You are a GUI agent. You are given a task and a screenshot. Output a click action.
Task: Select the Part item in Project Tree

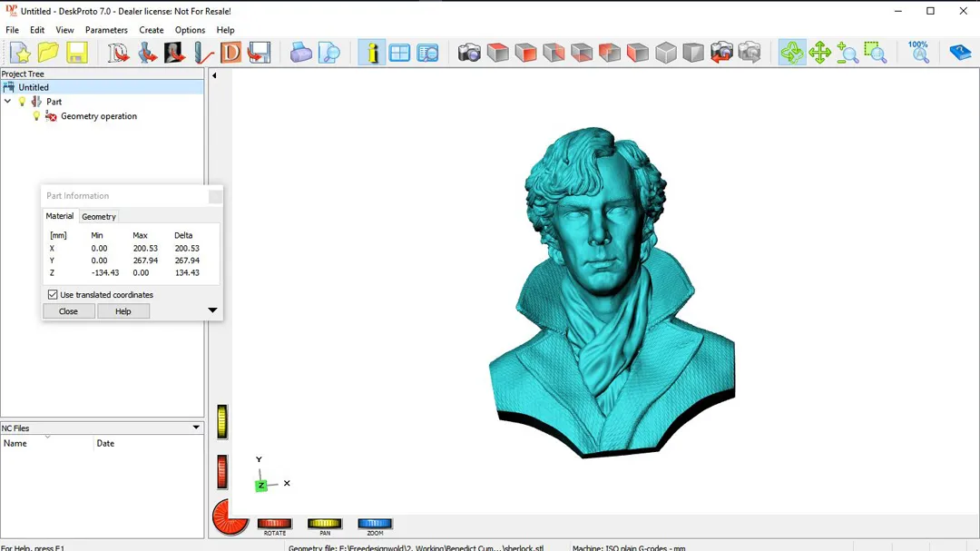click(54, 102)
